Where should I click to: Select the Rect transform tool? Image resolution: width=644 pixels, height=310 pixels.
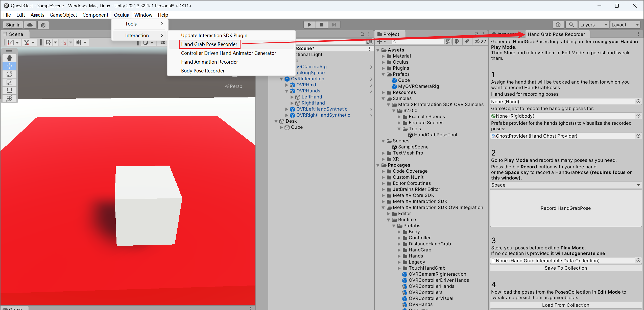click(x=9, y=90)
